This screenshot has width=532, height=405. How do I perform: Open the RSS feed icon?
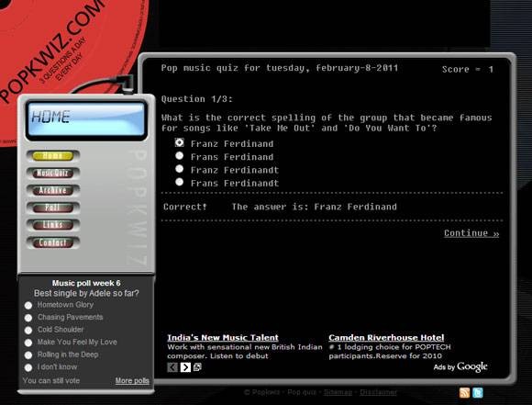pos(464,392)
